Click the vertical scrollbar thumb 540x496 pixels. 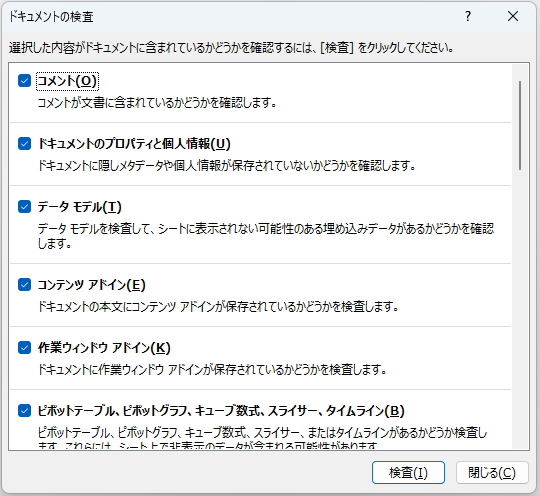coord(520,125)
